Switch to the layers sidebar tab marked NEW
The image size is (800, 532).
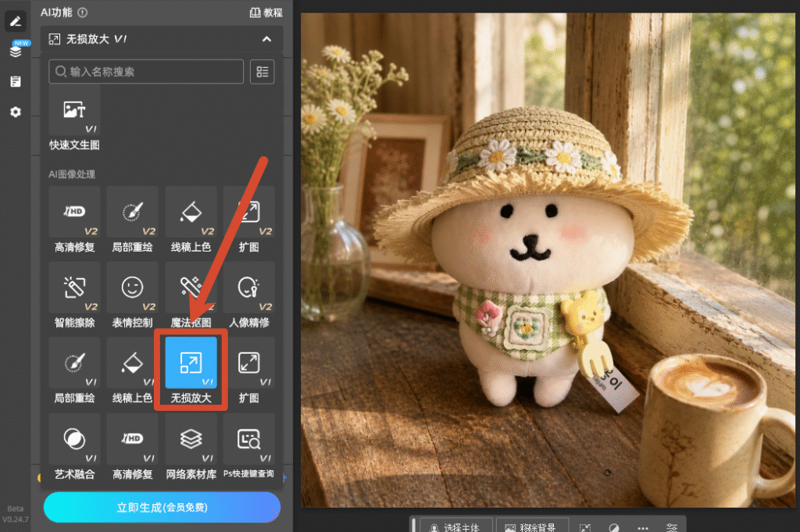tap(16, 50)
